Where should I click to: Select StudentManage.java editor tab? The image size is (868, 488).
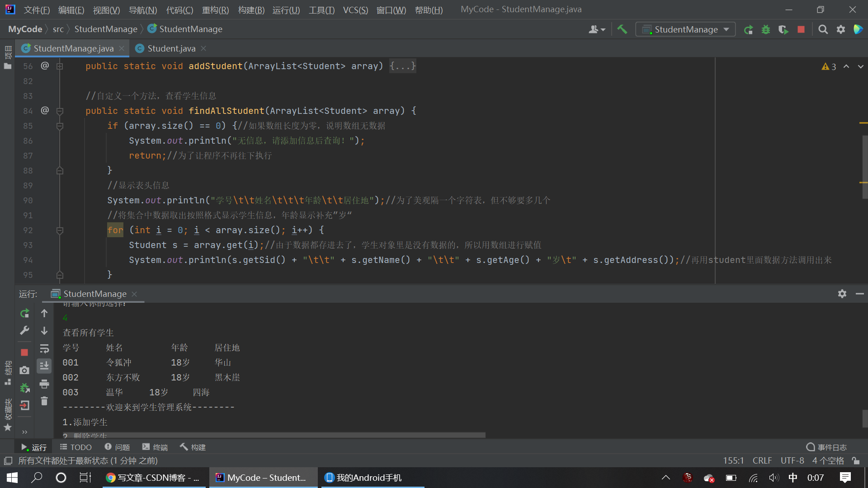coord(73,48)
